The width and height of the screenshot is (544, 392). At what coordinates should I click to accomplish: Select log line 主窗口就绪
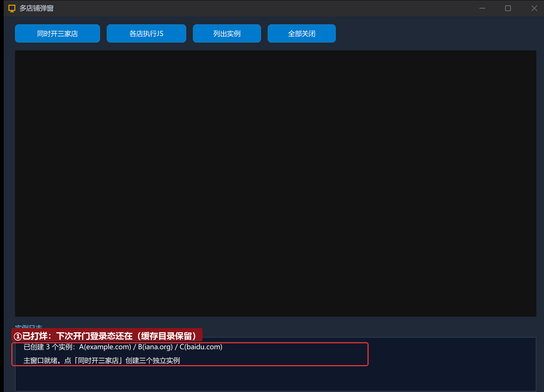(102, 361)
